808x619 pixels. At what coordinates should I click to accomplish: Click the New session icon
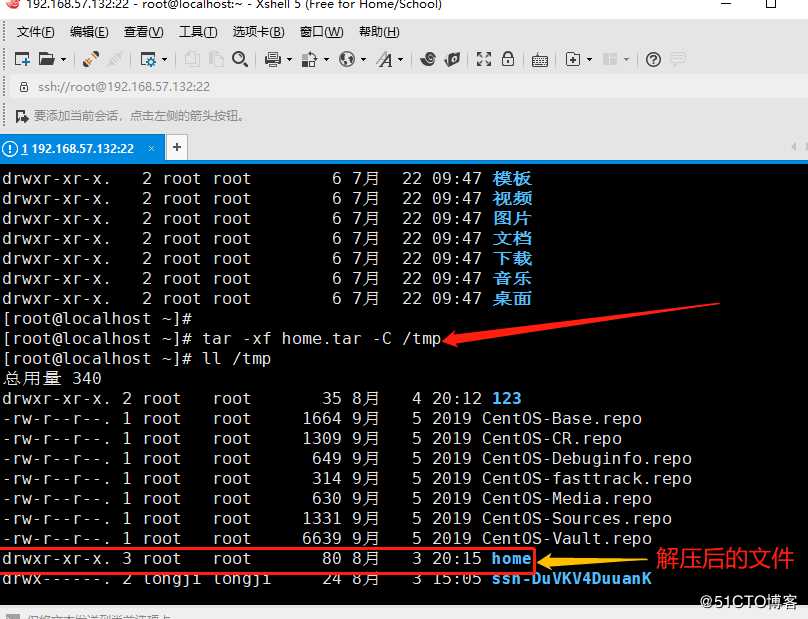click(x=22, y=59)
